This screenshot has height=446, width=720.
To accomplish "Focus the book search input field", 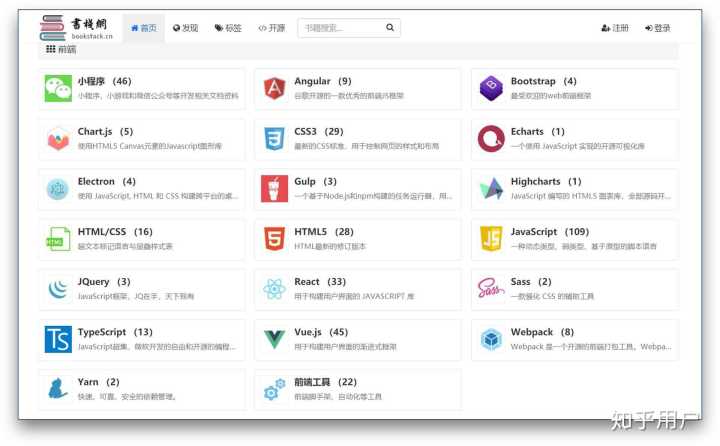I will tap(342, 28).
